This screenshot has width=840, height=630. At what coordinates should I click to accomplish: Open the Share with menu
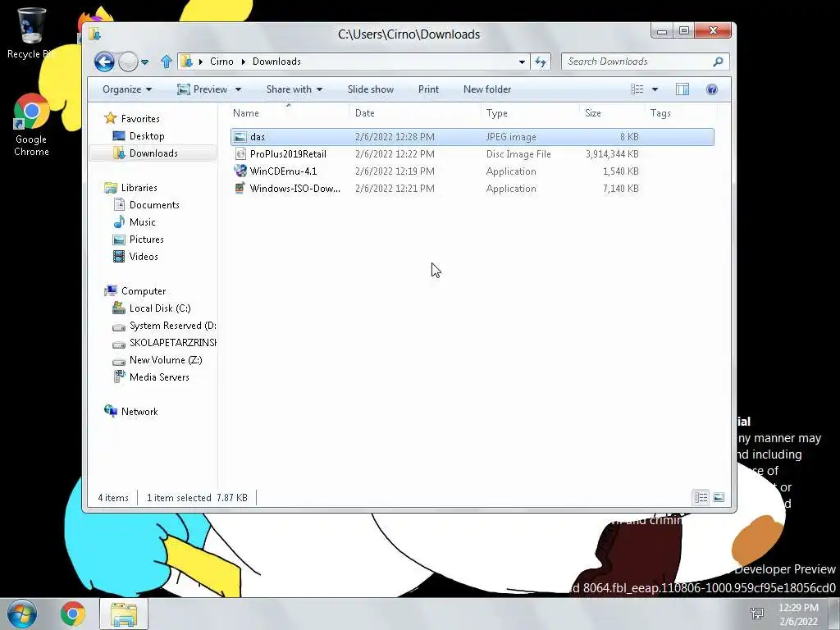point(294,89)
